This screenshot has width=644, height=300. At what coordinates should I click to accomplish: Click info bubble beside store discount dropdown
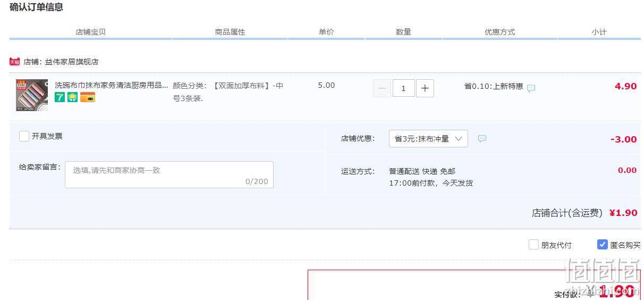point(482,138)
